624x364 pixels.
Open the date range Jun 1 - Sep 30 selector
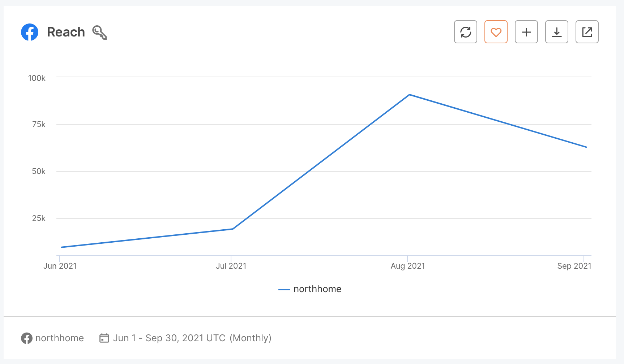pyautogui.click(x=170, y=338)
